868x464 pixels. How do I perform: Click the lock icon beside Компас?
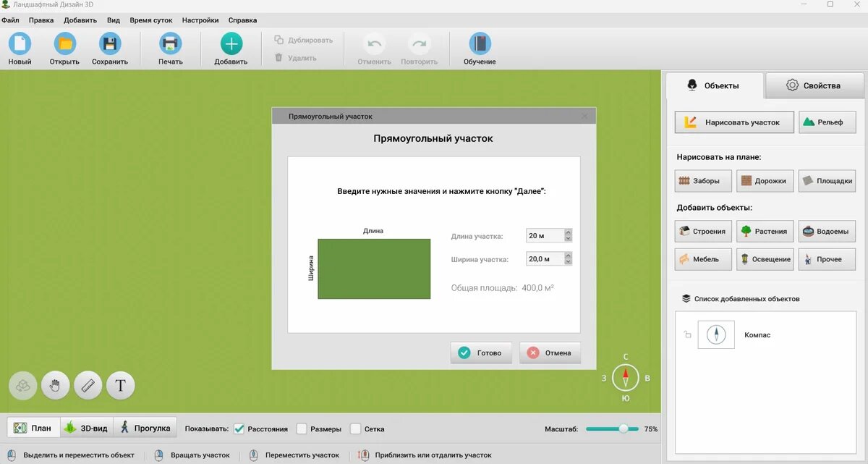687,335
